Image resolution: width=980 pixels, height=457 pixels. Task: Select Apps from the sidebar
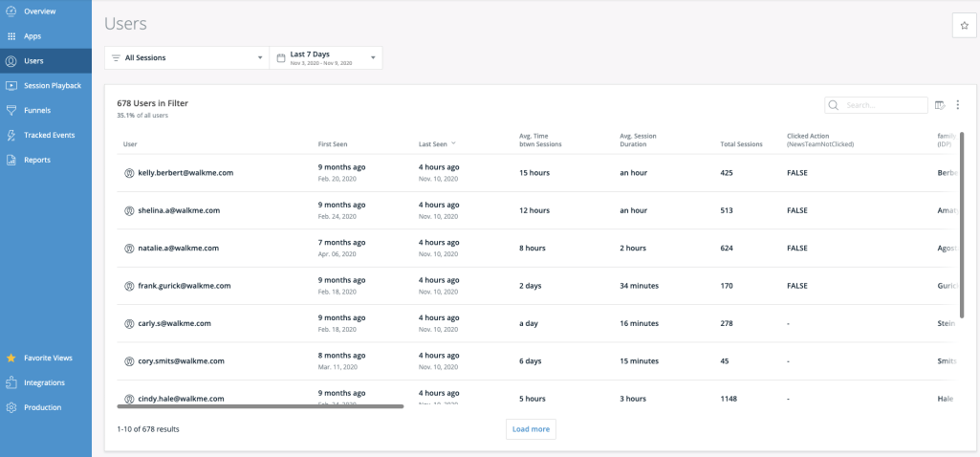(33, 36)
